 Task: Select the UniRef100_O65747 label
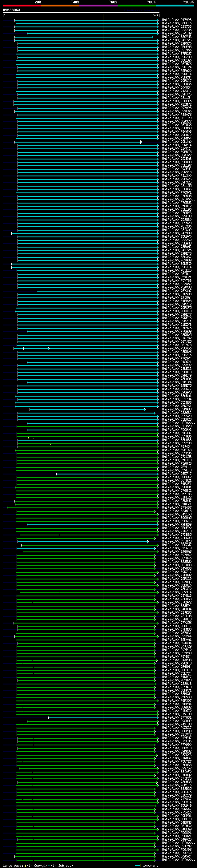(177, 474)
